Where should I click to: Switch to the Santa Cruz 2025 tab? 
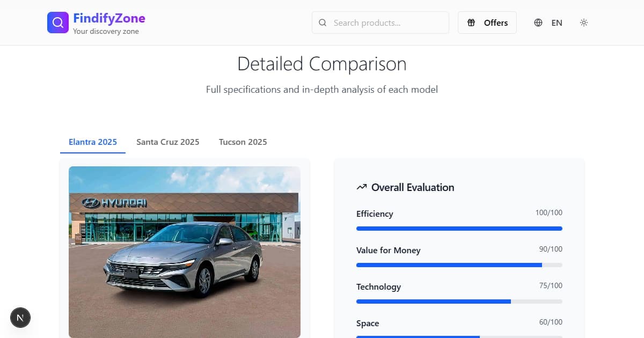tap(168, 142)
